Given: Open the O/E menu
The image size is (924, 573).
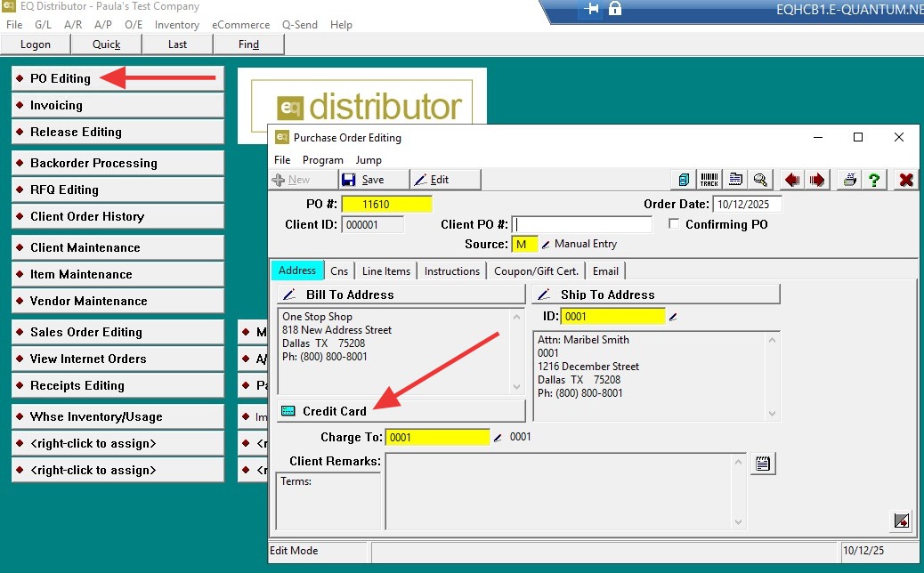Looking at the screenshot, I should pyautogui.click(x=134, y=25).
